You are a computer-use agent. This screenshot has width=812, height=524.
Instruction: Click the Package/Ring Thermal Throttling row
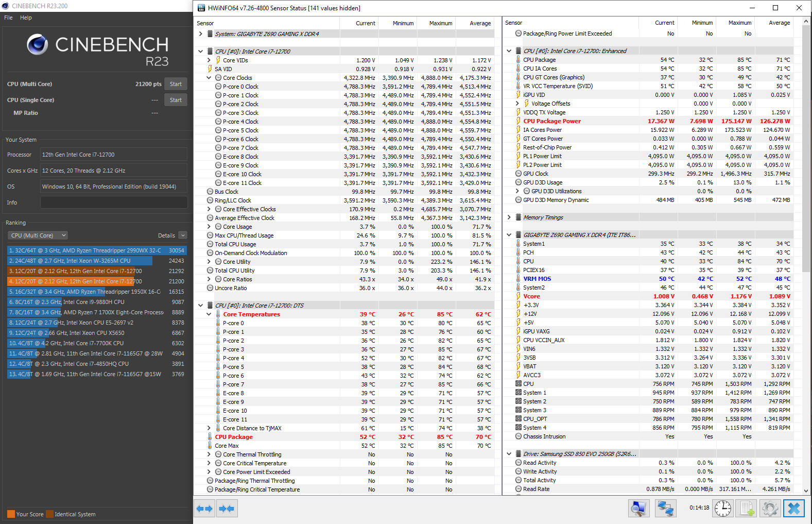pos(344,481)
